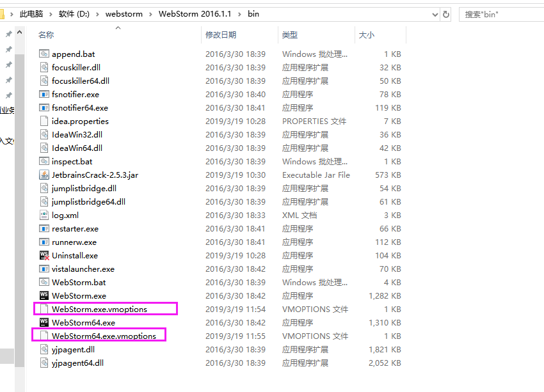The width and height of the screenshot is (544, 392).
Task: Open the address bar history dropdown
Action: click(435, 15)
